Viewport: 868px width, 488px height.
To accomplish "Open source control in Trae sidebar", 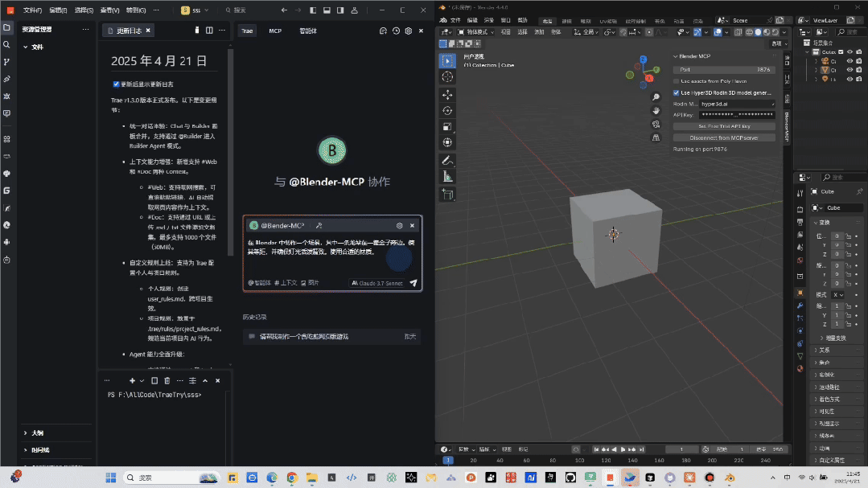I will click(7, 62).
